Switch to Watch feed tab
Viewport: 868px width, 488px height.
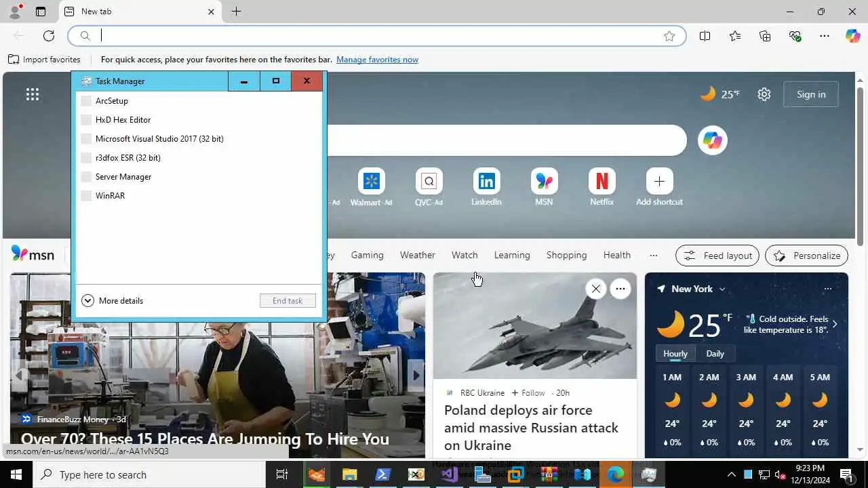(465, 255)
